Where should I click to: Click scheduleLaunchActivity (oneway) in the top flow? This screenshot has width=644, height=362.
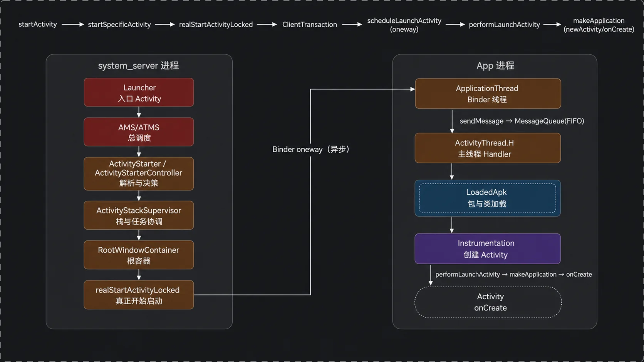click(404, 25)
